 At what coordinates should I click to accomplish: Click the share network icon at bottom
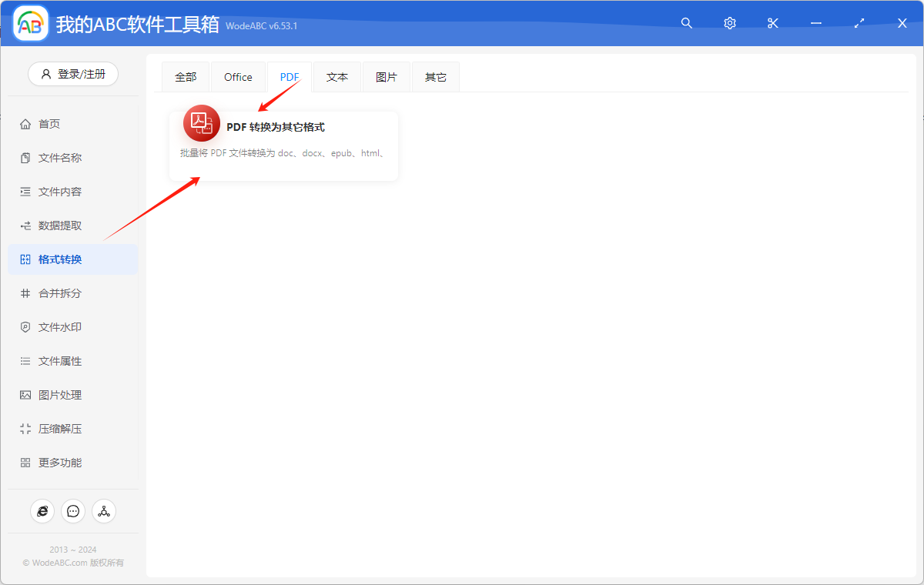click(x=104, y=510)
